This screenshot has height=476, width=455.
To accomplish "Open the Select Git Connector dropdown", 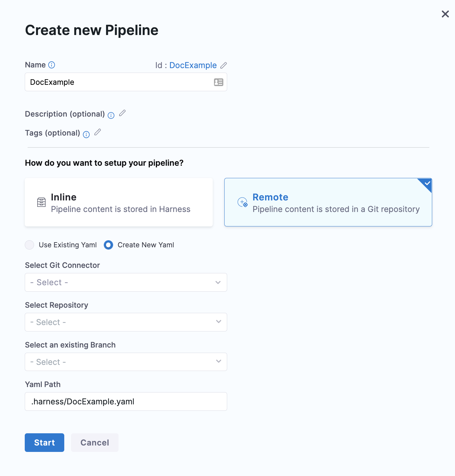I will click(x=126, y=282).
